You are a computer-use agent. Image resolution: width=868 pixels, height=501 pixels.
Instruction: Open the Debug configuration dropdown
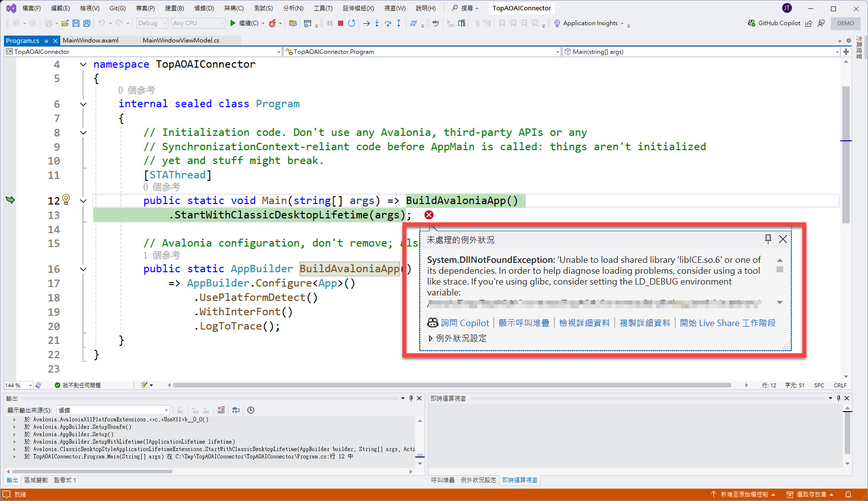152,23
